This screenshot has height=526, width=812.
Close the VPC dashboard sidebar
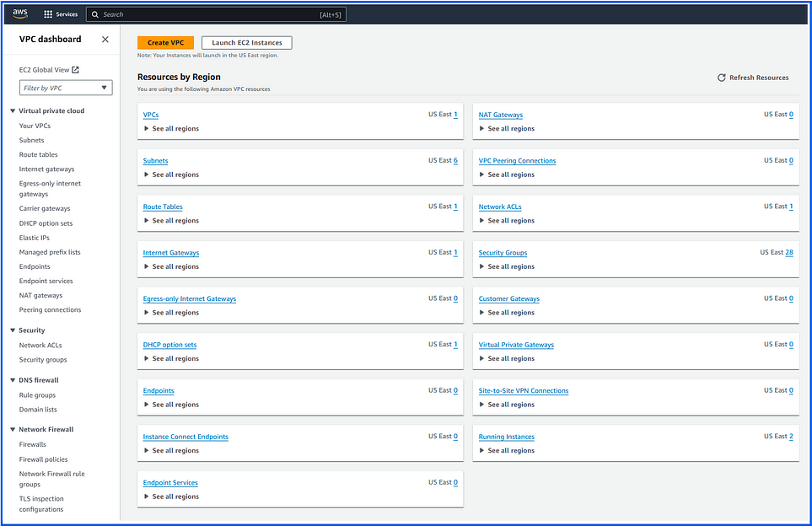[105, 40]
